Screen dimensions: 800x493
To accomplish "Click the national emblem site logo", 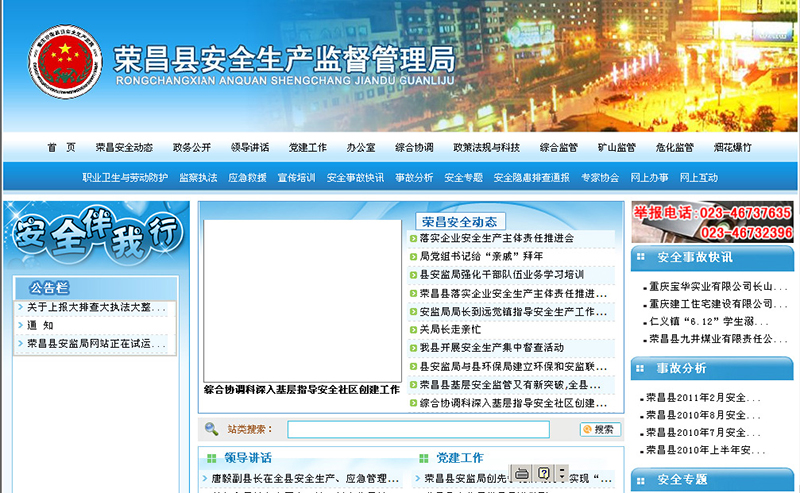I will pyautogui.click(x=65, y=61).
